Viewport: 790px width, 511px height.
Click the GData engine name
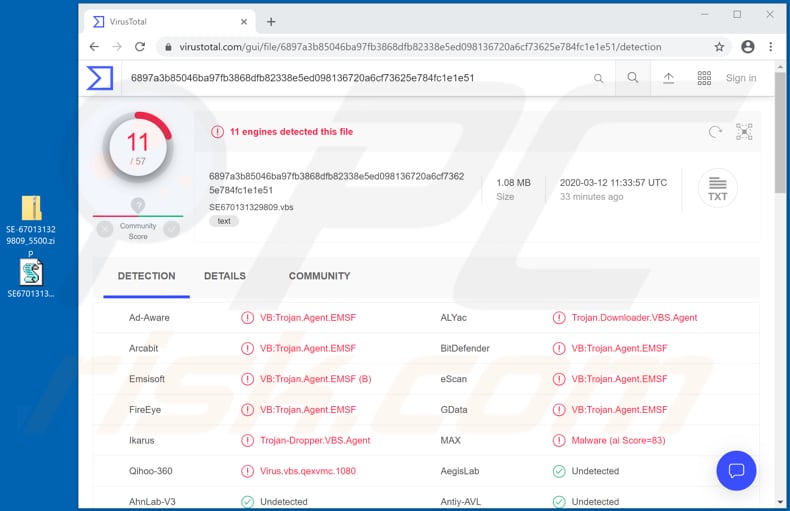pos(453,410)
